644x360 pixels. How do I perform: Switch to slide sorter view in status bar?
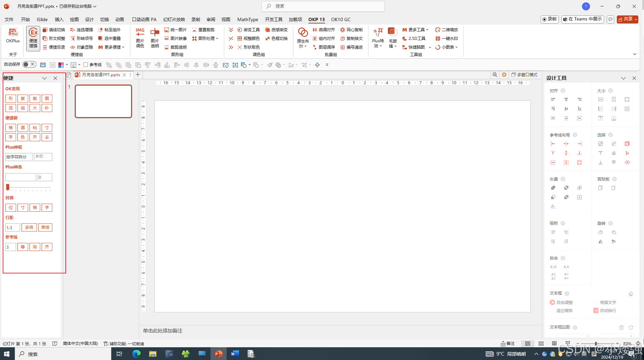pyautogui.click(x=541, y=344)
